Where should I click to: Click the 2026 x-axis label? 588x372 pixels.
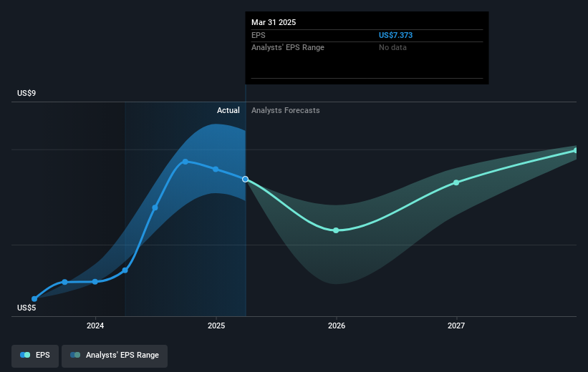click(x=337, y=325)
